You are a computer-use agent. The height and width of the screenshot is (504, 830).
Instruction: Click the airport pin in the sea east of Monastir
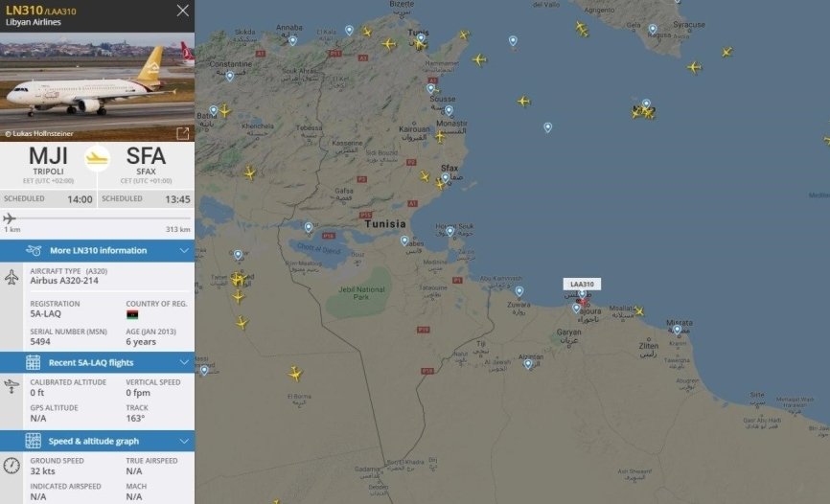pos(548,127)
